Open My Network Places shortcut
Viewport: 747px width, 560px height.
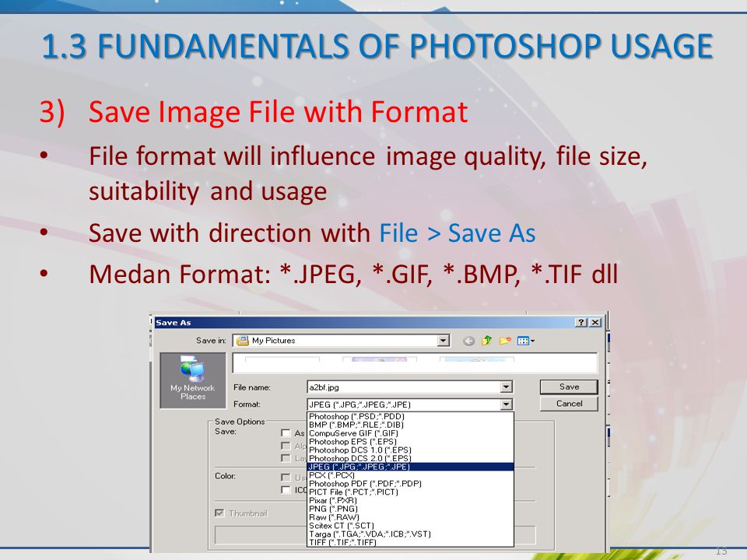tap(193, 380)
